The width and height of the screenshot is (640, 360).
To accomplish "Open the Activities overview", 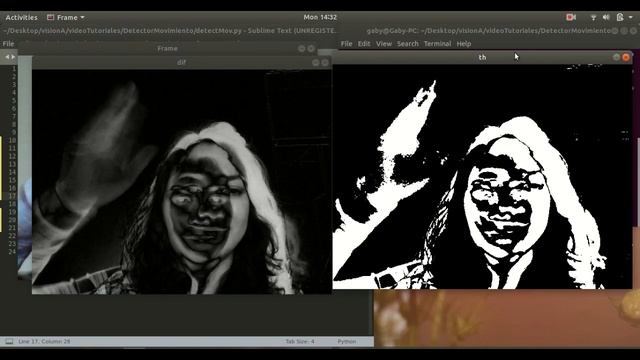I will (x=21, y=17).
